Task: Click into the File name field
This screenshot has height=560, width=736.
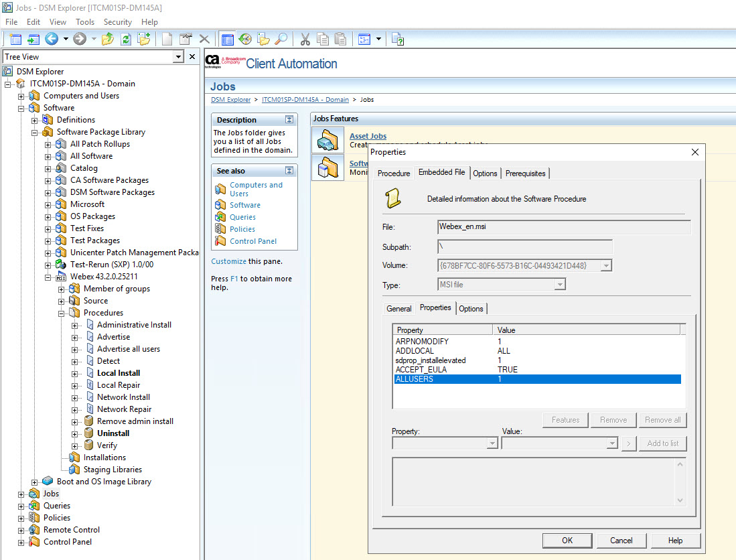Action: pos(564,226)
